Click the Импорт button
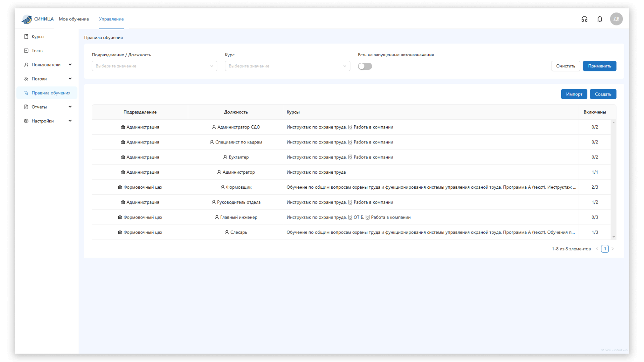The width and height of the screenshot is (644, 362). click(574, 94)
